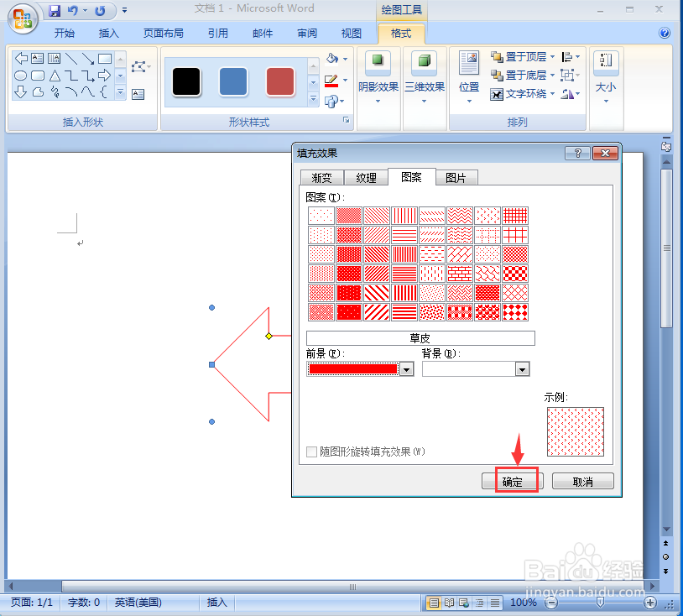
Task: Choose the straight line shape
Action: [x=71, y=59]
